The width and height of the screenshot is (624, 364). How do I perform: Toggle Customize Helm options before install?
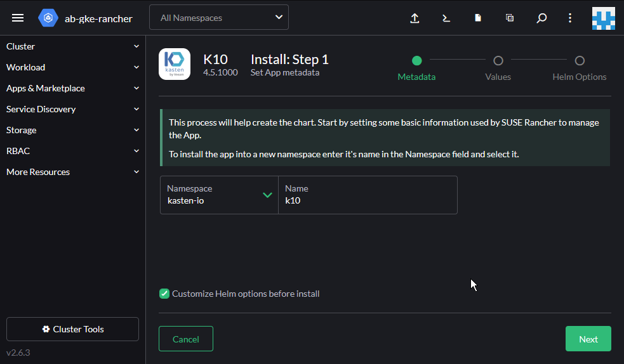point(164,294)
